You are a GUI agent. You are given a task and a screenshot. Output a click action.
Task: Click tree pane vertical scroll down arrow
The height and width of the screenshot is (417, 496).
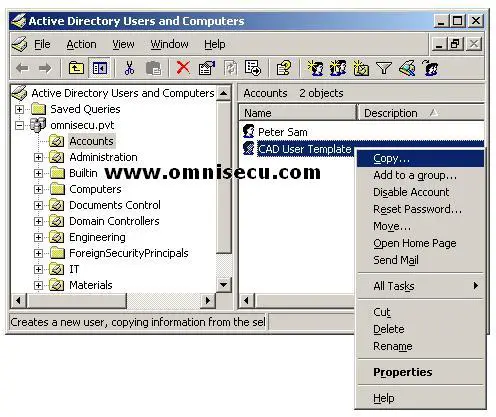coord(223,285)
